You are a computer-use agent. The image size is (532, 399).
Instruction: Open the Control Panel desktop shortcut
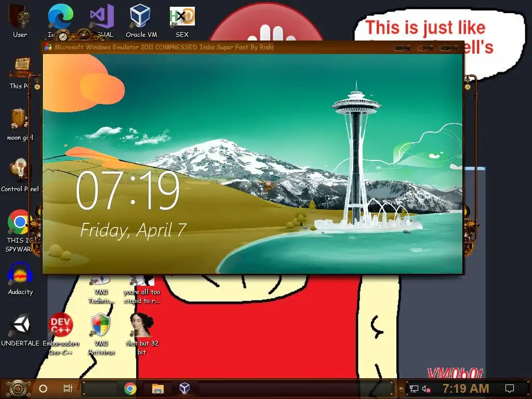(x=20, y=176)
